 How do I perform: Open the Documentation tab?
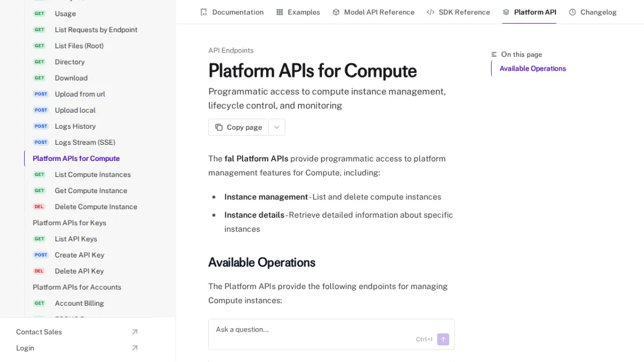232,12
